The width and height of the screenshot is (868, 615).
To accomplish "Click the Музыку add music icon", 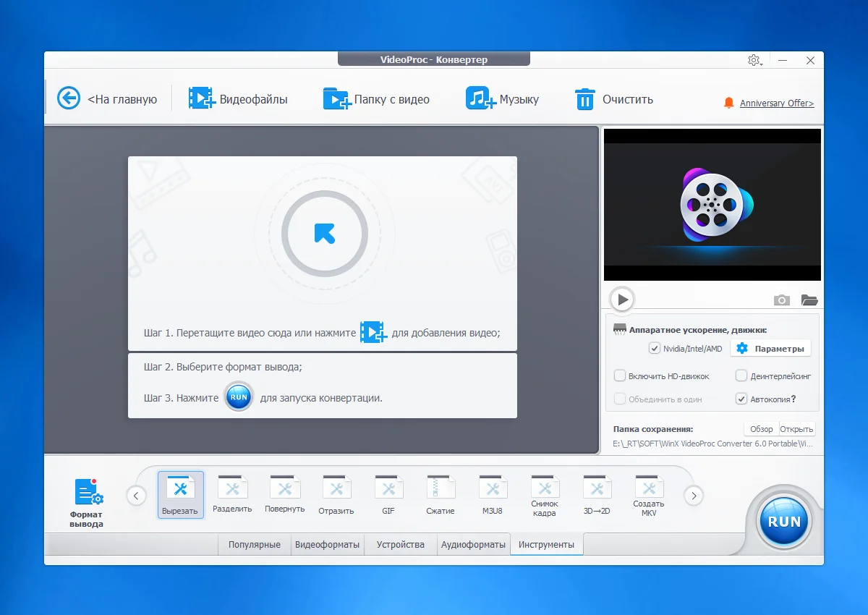I will [480, 98].
